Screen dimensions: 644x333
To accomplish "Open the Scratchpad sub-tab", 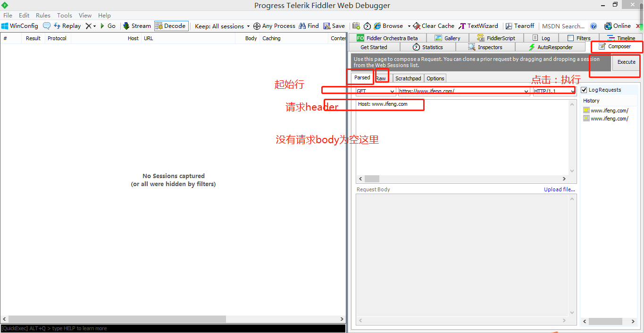I will click(x=408, y=78).
